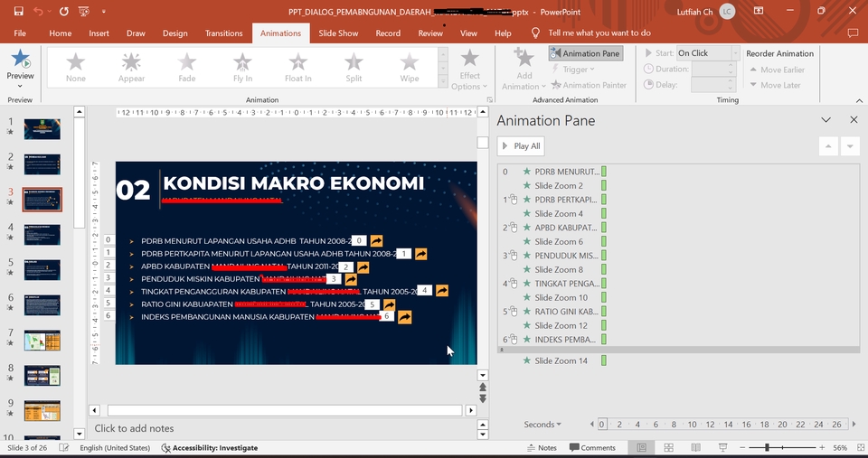Click the zoom slider in status bar
The image size is (868, 458).
pyautogui.click(x=767, y=447)
